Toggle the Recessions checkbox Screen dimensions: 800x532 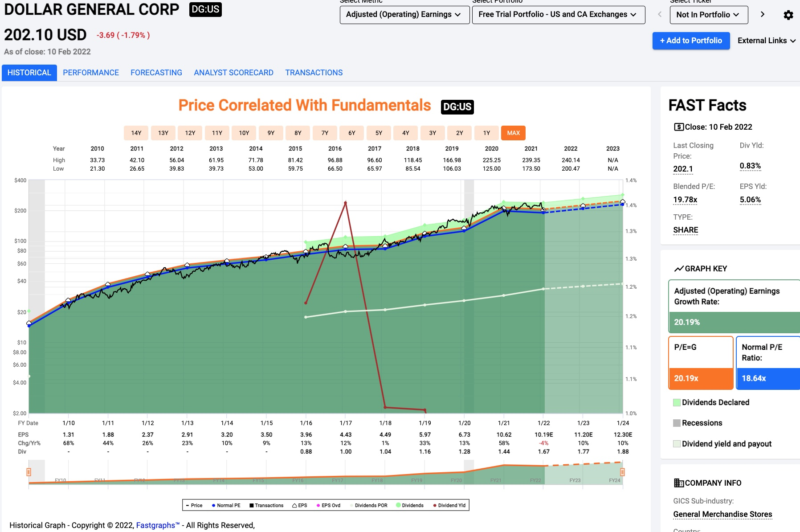[x=677, y=423]
